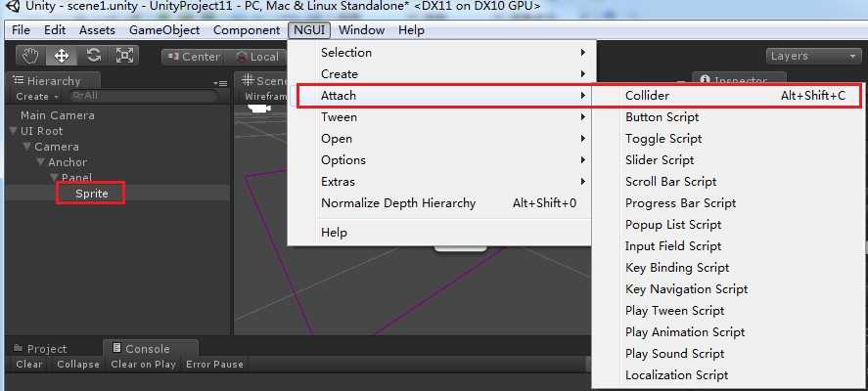
Task: Open the File menu
Action: [21, 30]
